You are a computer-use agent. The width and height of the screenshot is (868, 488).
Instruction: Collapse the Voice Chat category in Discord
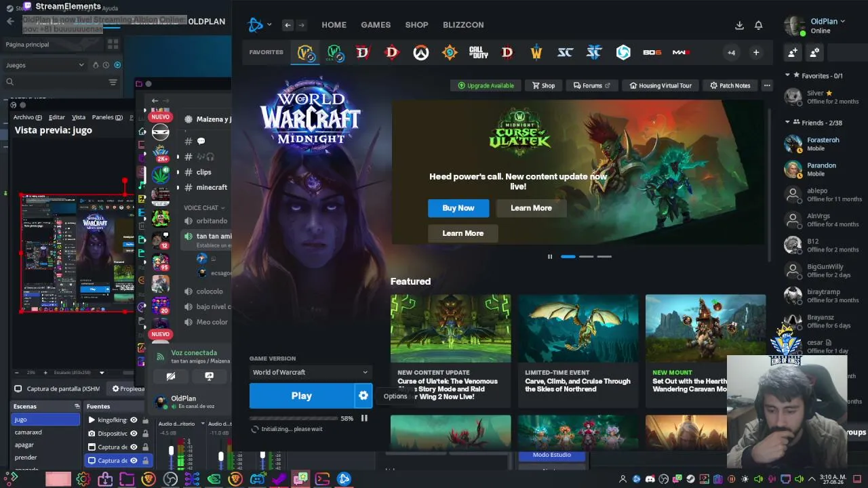(204, 208)
